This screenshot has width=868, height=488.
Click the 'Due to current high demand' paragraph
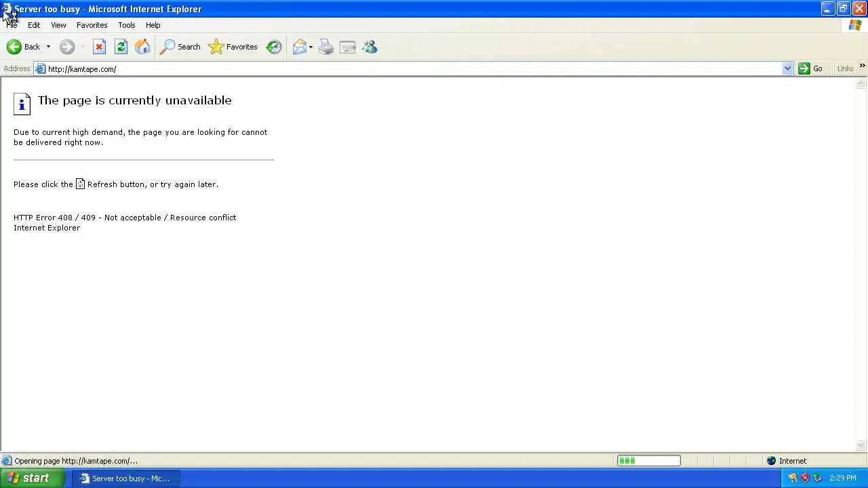[x=140, y=137]
